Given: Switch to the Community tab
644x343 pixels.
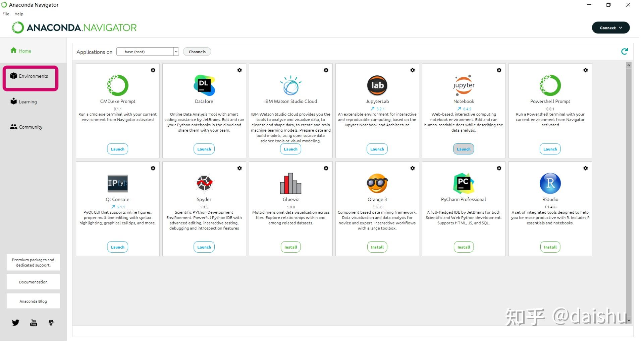Looking at the screenshot, I should click(x=26, y=128).
